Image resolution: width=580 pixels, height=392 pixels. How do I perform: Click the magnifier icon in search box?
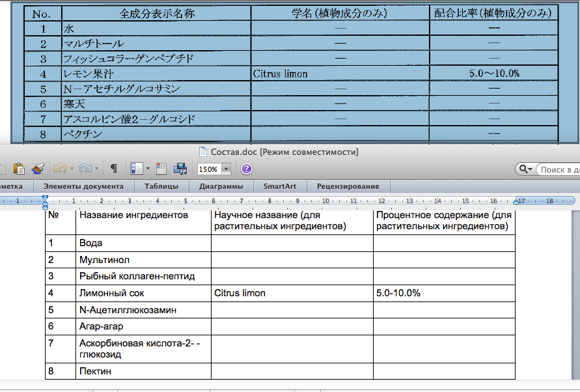pos(525,169)
